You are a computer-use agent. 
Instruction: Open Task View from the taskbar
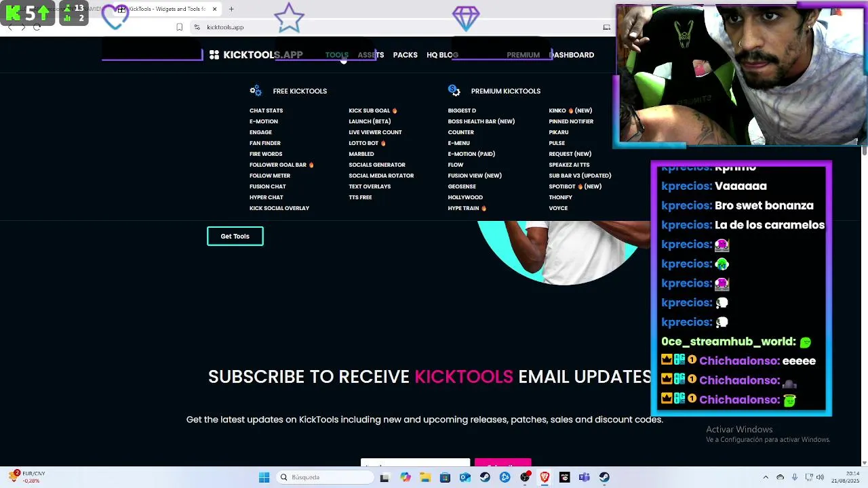coord(384,477)
